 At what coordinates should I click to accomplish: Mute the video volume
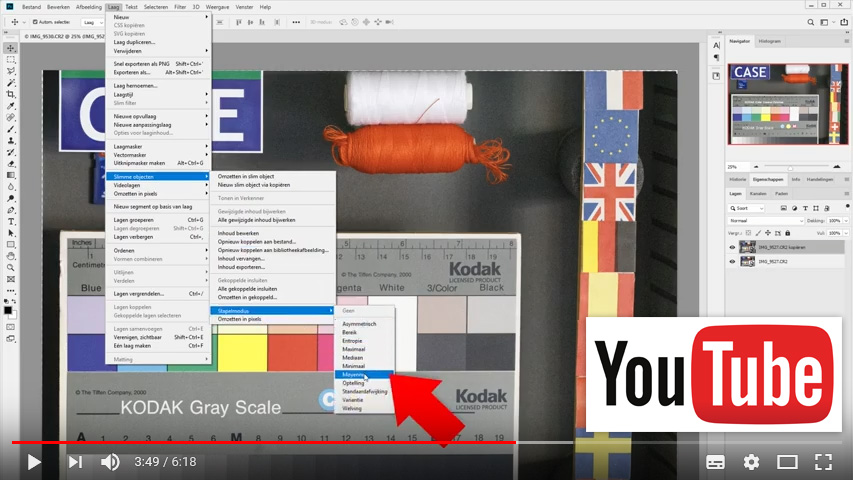pos(110,462)
